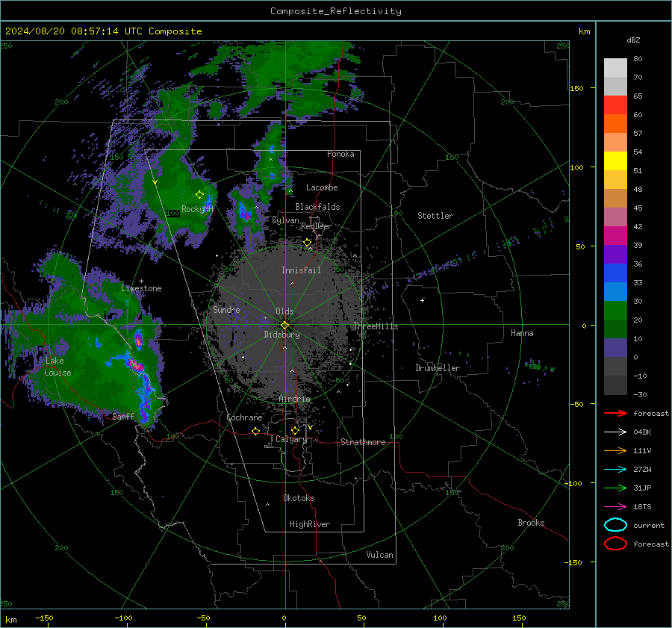
Task: Click the Composite_Reflectivity title
Action: point(336,11)
